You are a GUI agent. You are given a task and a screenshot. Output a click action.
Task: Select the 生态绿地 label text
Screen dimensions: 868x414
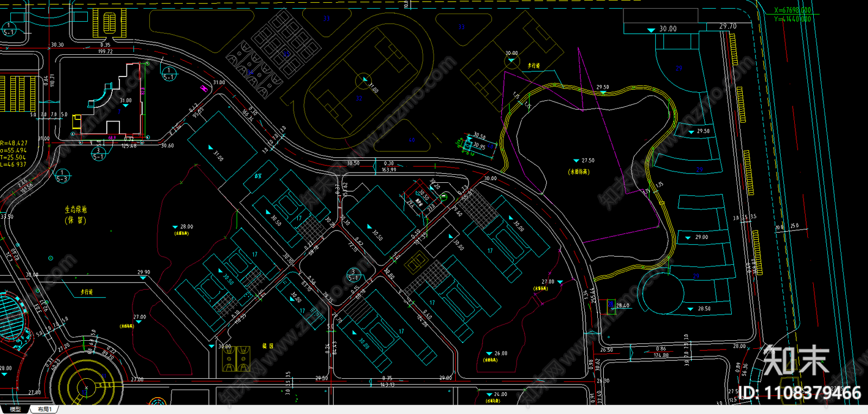tap(76, 209)
